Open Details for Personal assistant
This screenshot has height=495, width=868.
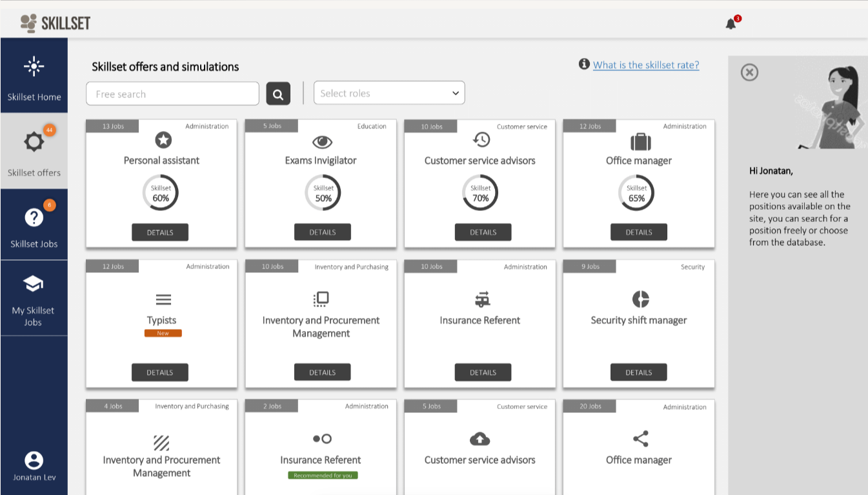(x=160, y=232)
